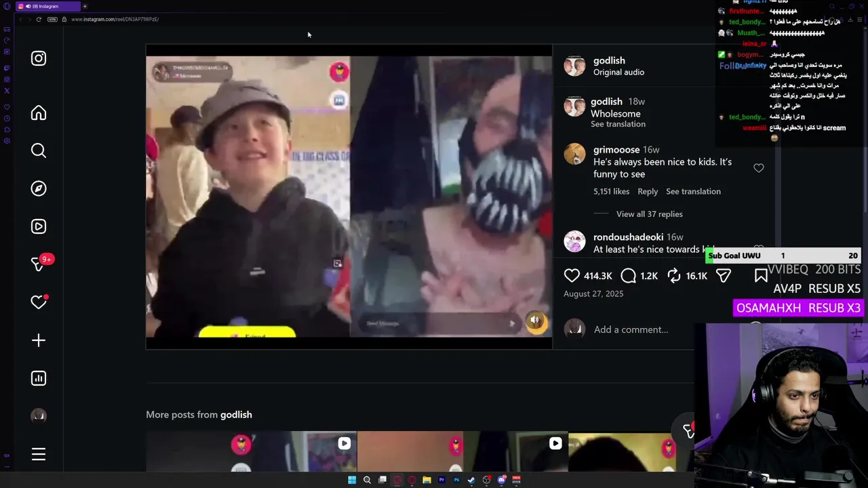This screenshot has height=488, width=868.
Task: Open Notifications heart icon in sidebar
Action: click(x=39, y=302)
